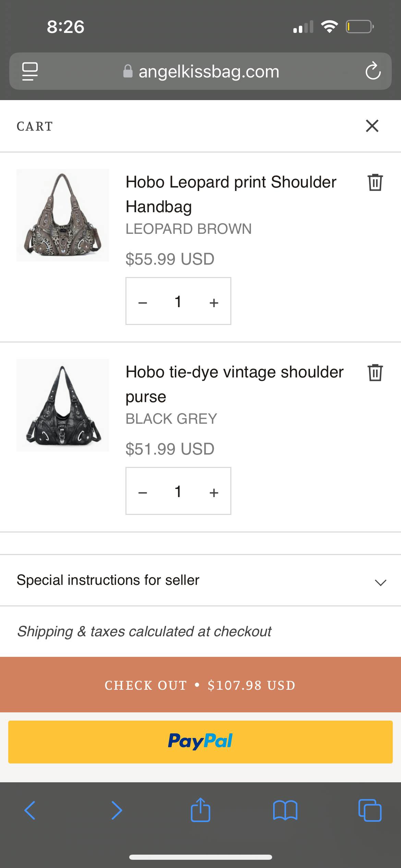Viewport: 401px width, 868px height.
Task: Tap the angelkissbag.com address bar
Action: (x=200, y=71)
